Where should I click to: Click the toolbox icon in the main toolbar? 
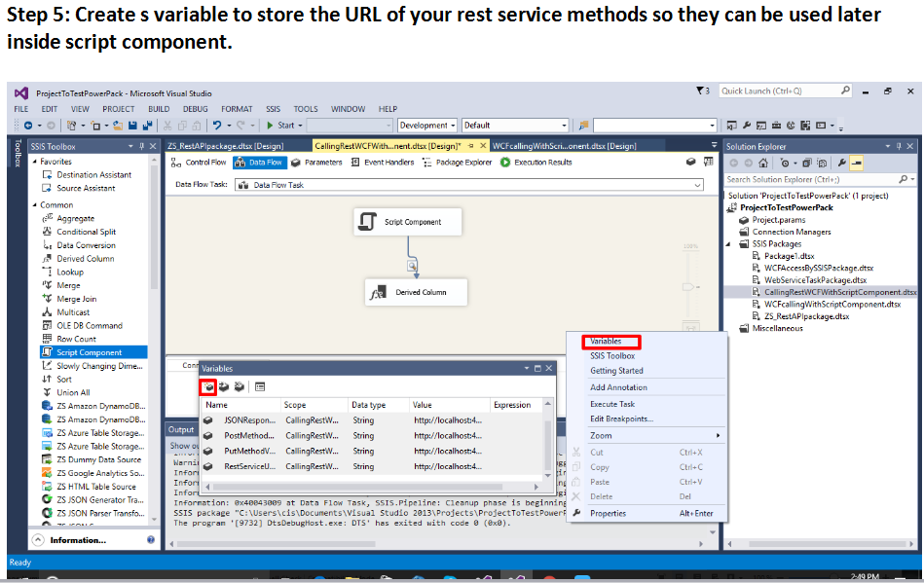776,126
